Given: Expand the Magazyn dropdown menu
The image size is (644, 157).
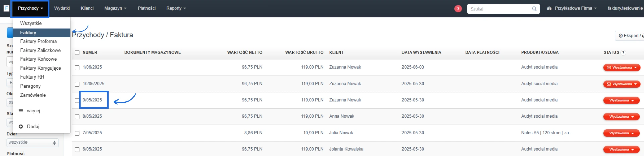Looking at the screenshot, I should (x=115, y=8).
